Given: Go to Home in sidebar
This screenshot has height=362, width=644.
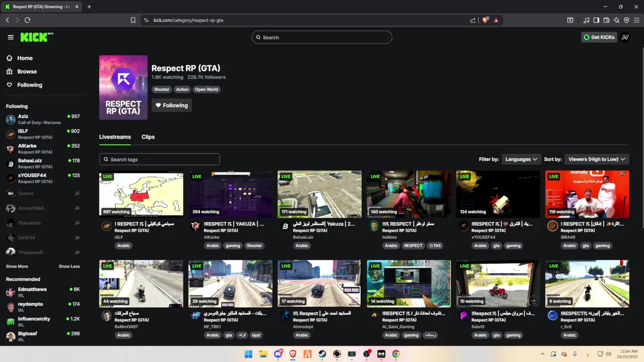Looking at the screenshot, I should [20, 58].
